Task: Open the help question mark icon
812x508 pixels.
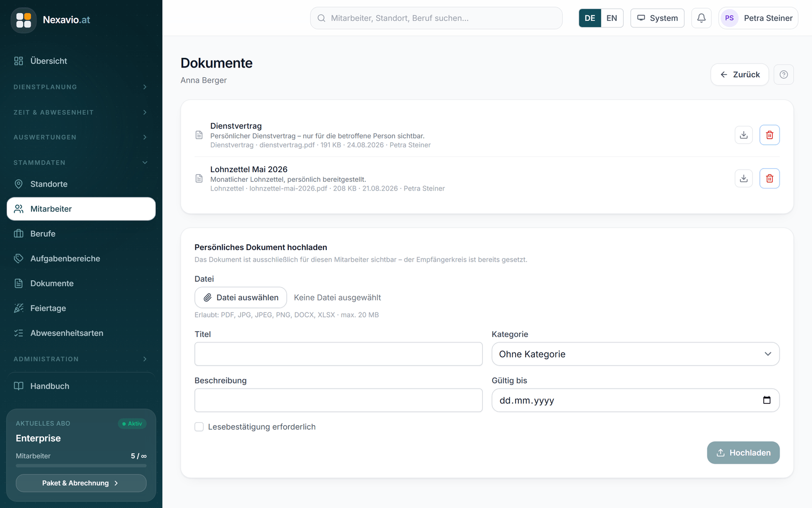Action: tap(784, 75)
